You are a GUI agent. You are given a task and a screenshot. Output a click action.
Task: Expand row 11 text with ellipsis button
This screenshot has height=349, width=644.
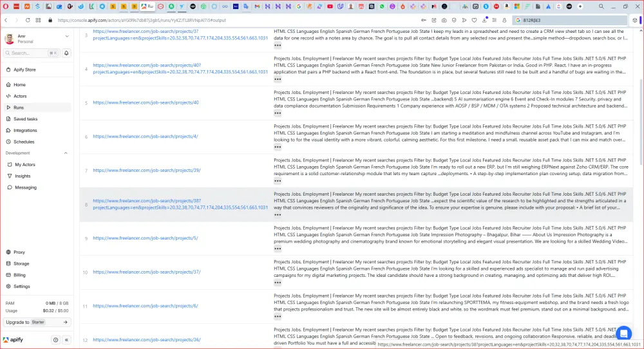(x=278, y=317)
